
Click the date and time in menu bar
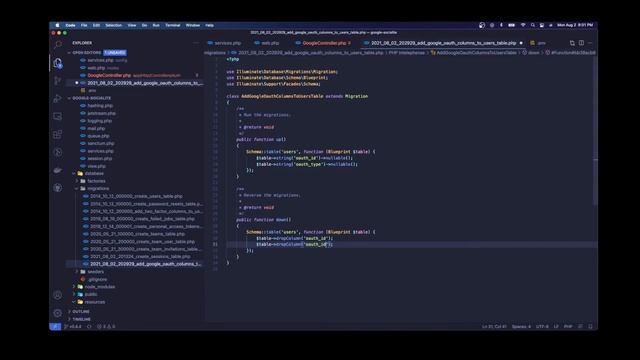(575, 25)
